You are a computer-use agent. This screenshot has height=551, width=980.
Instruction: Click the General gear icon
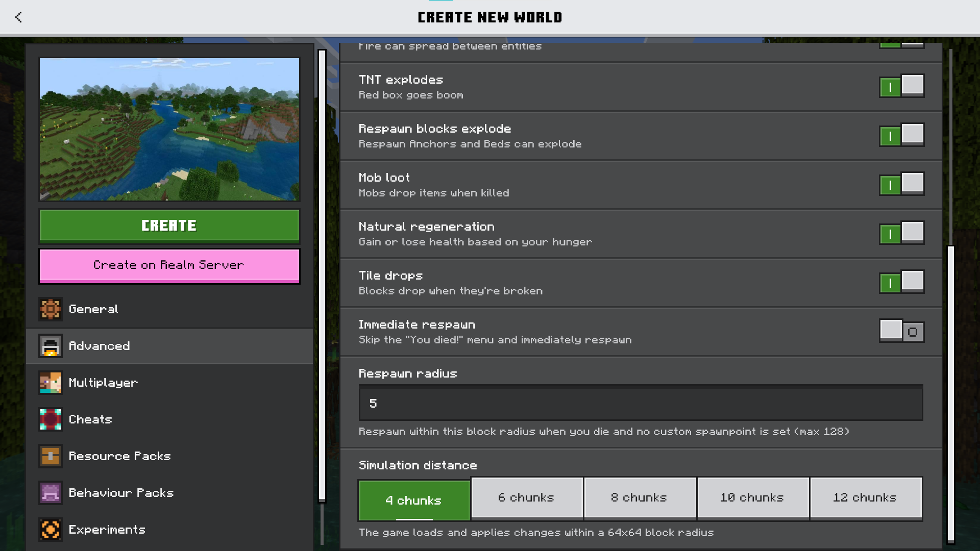[51, 309]
